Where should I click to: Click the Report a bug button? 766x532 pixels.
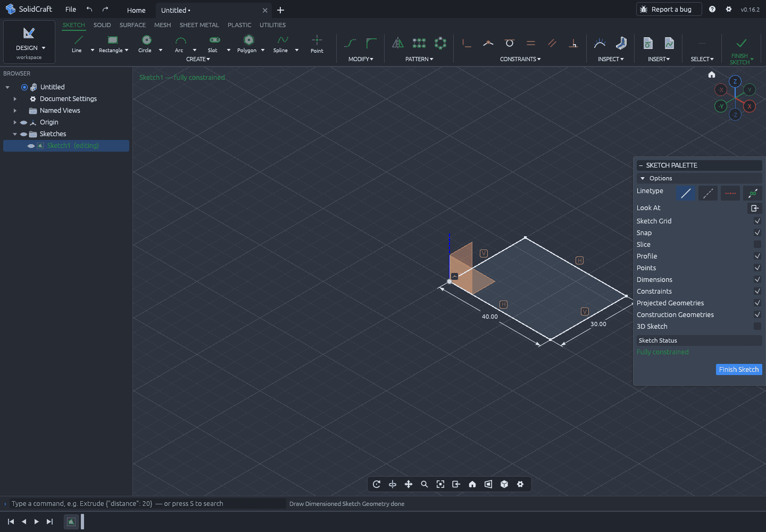(669, 9)
